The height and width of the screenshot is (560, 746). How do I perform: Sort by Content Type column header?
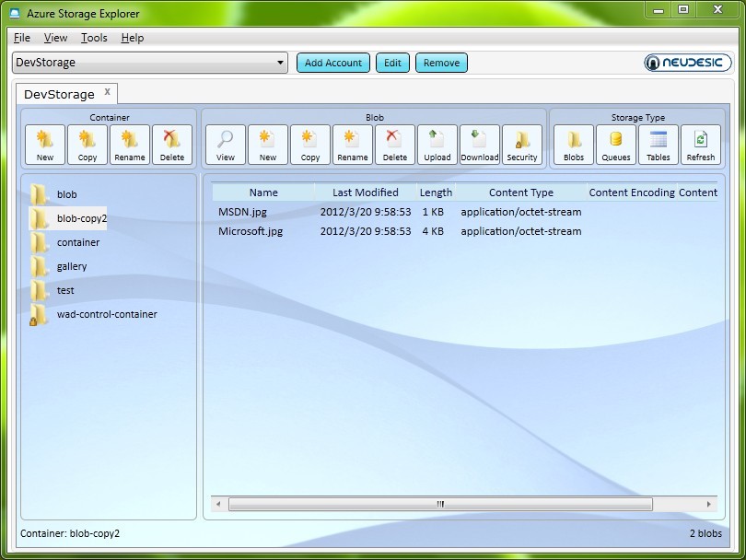click(x=521, y=192)
